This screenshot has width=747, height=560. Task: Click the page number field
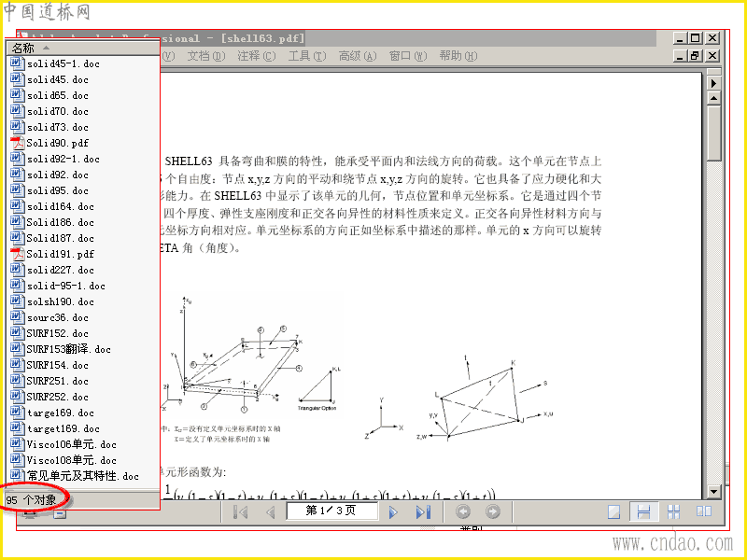(331, 511)
